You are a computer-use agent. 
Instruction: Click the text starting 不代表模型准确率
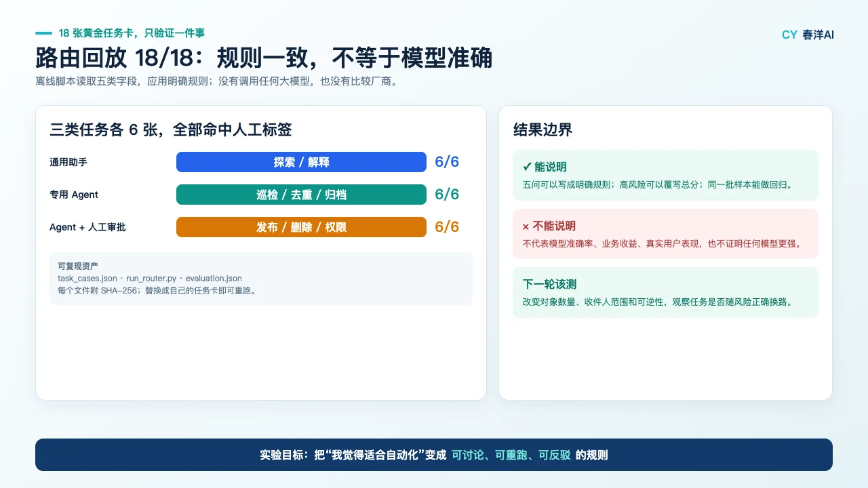[x=662, y=244]
